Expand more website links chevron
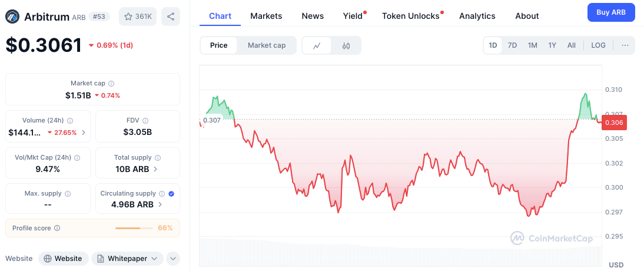Screen dimensions: 644x271 [173, 259]
